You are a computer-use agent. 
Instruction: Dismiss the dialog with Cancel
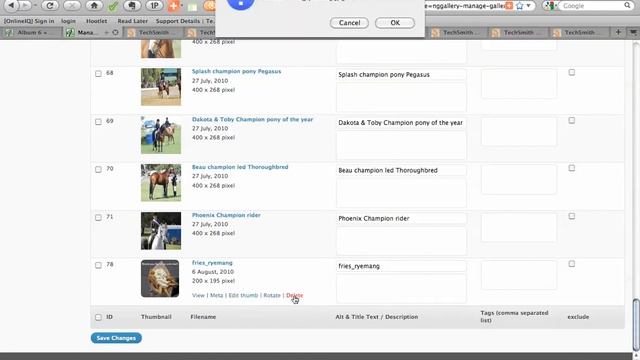pyautogui.click(x=349, y=23)
